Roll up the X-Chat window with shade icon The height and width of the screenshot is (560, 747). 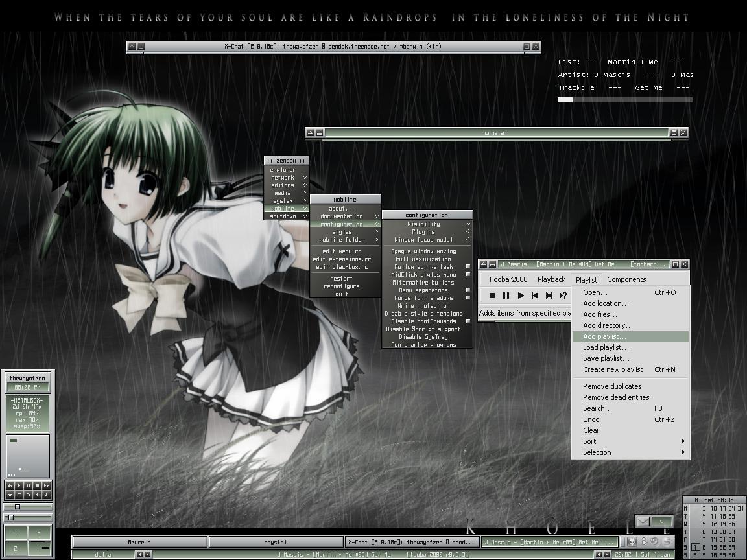(132, 46)
